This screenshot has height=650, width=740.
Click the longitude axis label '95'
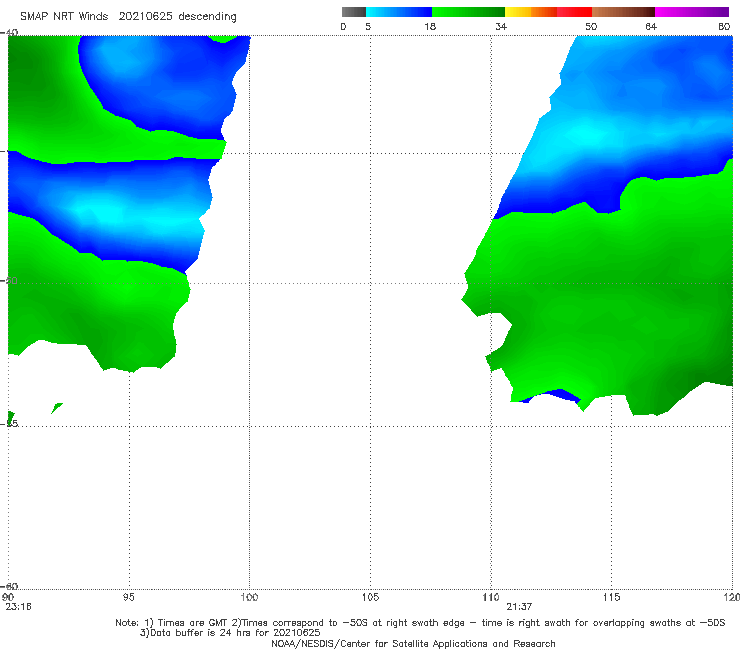[x=128, y=597]
